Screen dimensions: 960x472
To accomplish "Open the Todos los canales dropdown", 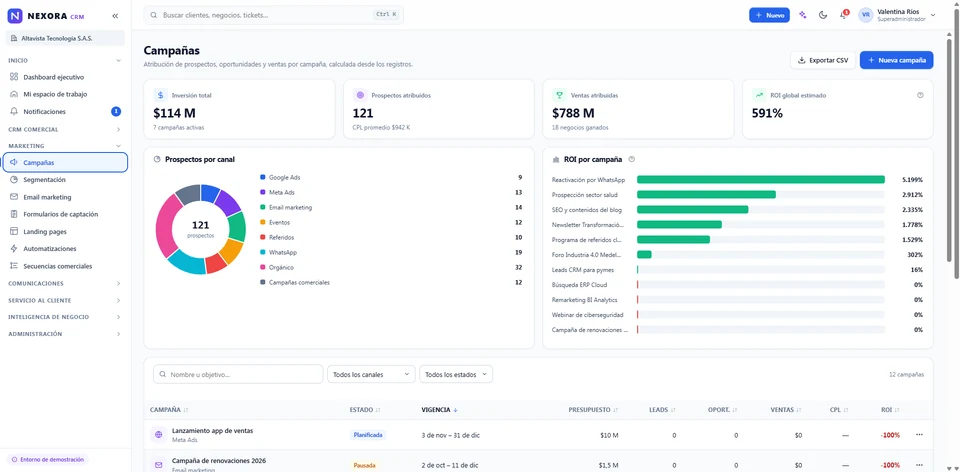I will click(371, 374).
